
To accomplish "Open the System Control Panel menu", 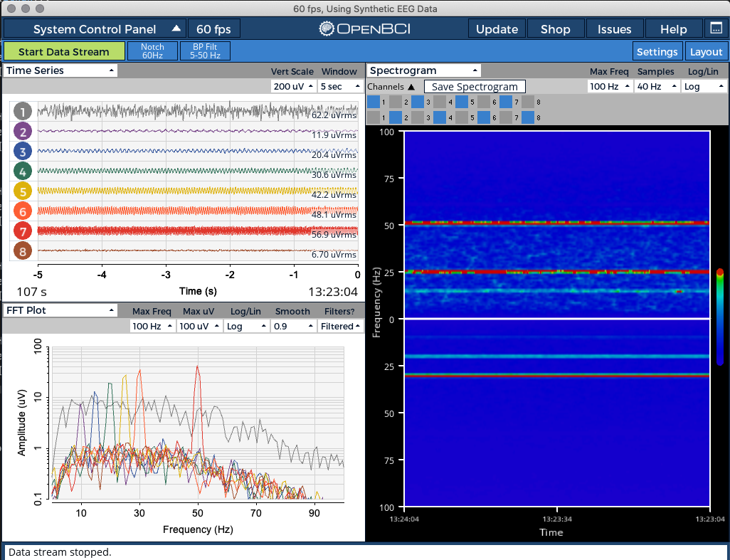I will click(94, 29).
